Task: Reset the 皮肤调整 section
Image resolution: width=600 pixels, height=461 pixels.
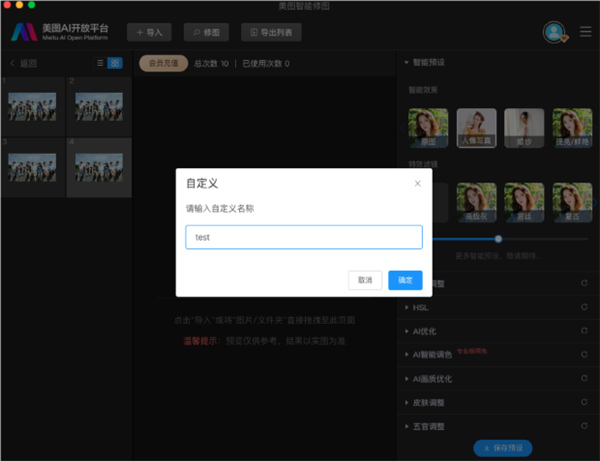Action: (583, 404)
